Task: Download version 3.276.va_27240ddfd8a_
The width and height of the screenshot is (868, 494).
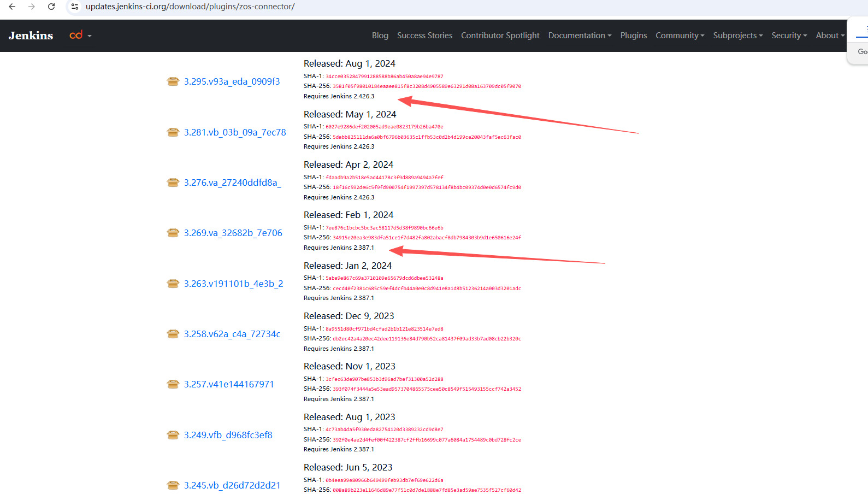Action: coord(233,183)
